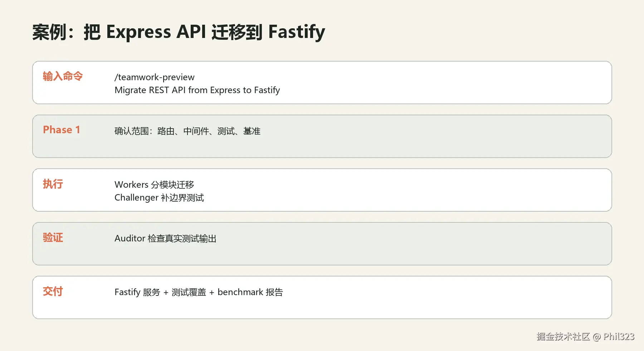Click the /teamwork-preview command text

pos(155,77)
